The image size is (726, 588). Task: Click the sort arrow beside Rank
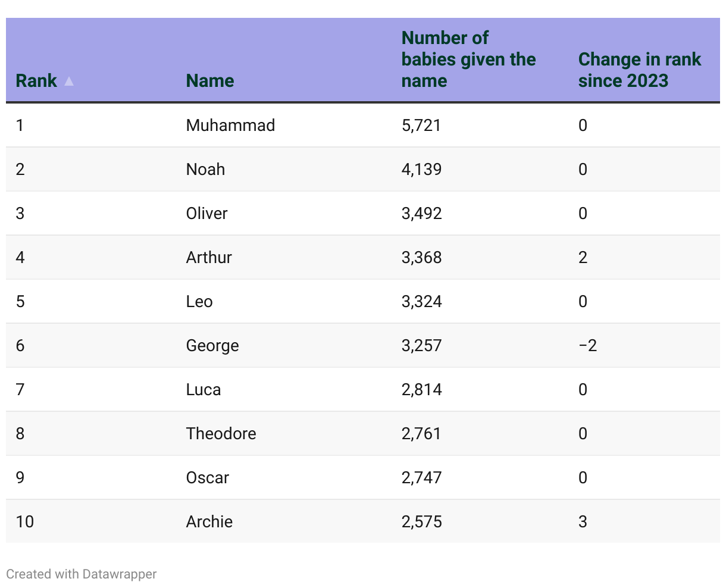69,81
